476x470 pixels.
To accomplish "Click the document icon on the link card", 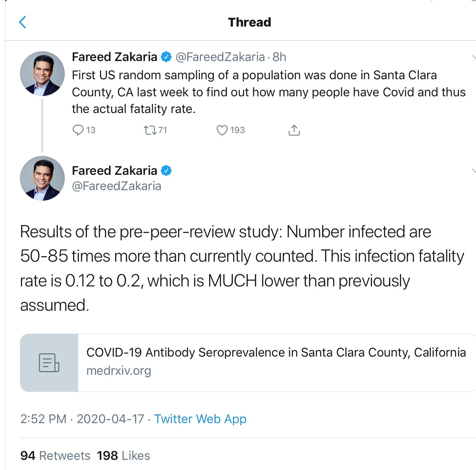I will coord(49,363).
